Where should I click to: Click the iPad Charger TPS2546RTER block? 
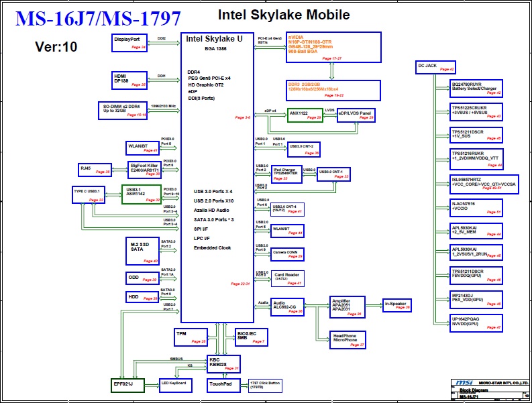pyautogui.click(x=286, y=174)
